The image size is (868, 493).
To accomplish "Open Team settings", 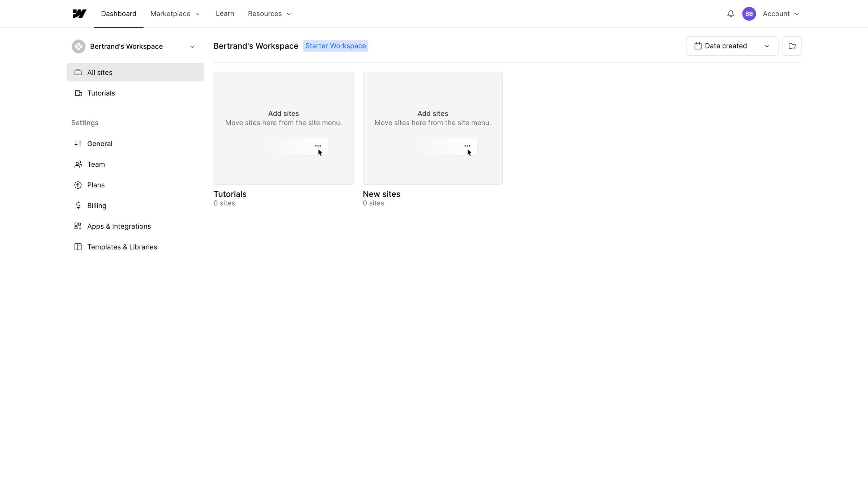I will (x=135, y=164).
